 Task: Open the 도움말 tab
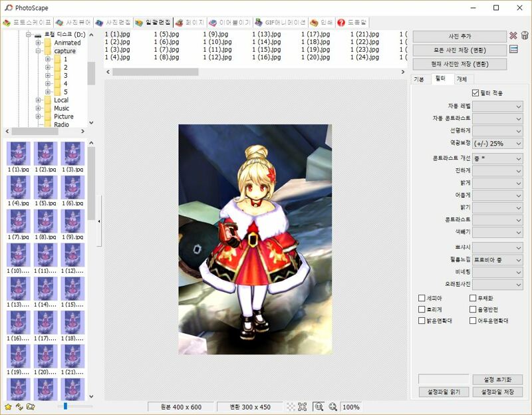(352, 23)
